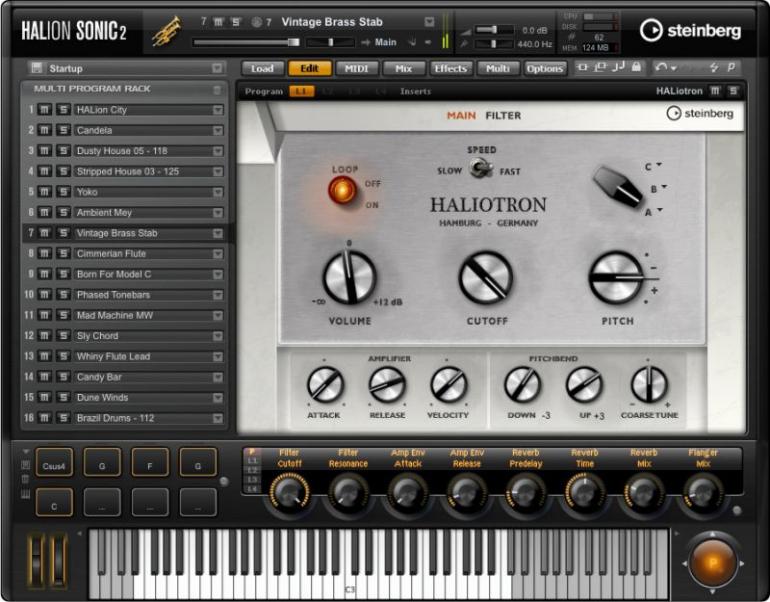
Task: Click the P player icon in toolbar
Action: pyautogui.click(x=731, y=67)
